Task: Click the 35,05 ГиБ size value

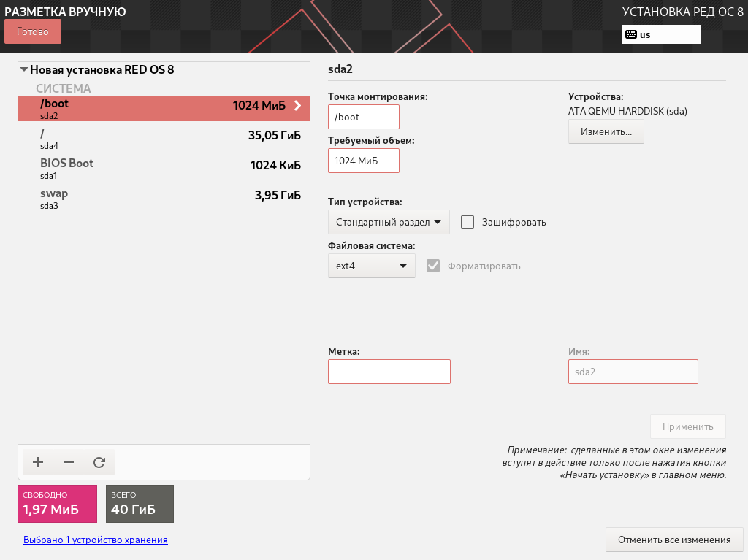Action: tap(275, 136)
